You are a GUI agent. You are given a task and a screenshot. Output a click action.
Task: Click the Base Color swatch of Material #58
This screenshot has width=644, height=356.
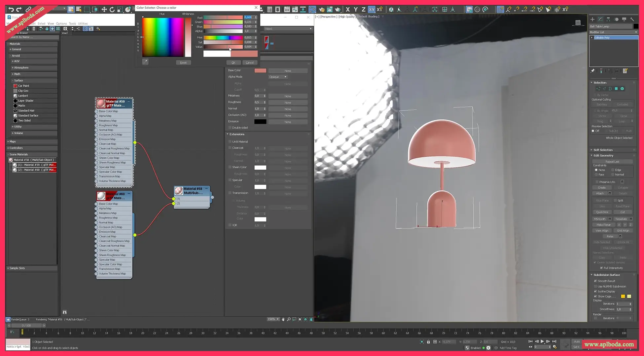[260, 70]
